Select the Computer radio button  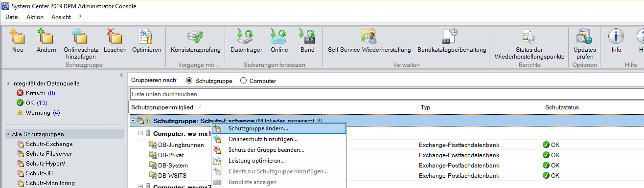point(243,81)
